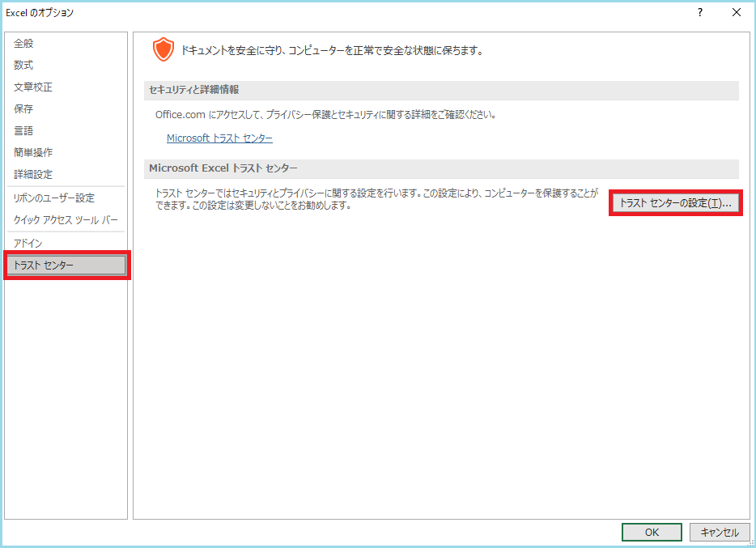Image resolution: width=756 pixels, height=548 pixels.
Task: Click the キャンセル button
Action: 720,532
